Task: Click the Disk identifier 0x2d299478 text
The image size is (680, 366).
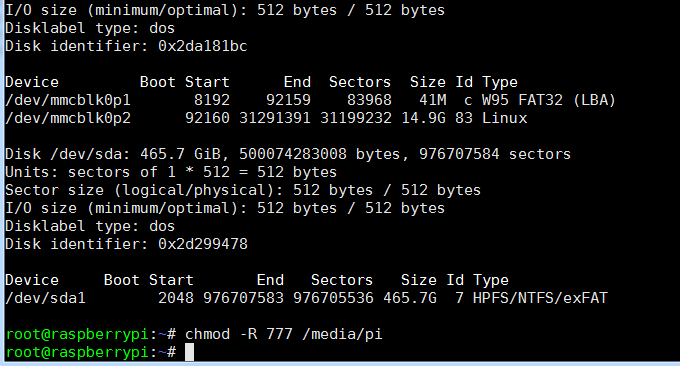Action: 126,244
